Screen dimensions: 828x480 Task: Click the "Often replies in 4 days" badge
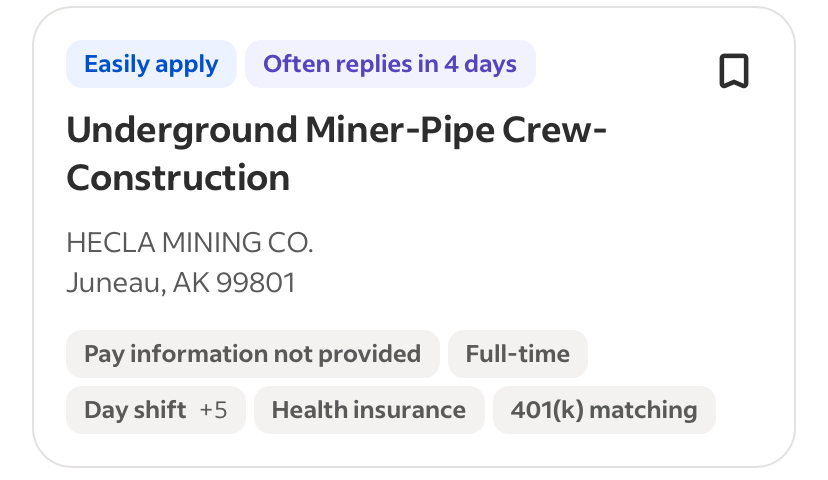pyautogui.click(x=390, y=65)
